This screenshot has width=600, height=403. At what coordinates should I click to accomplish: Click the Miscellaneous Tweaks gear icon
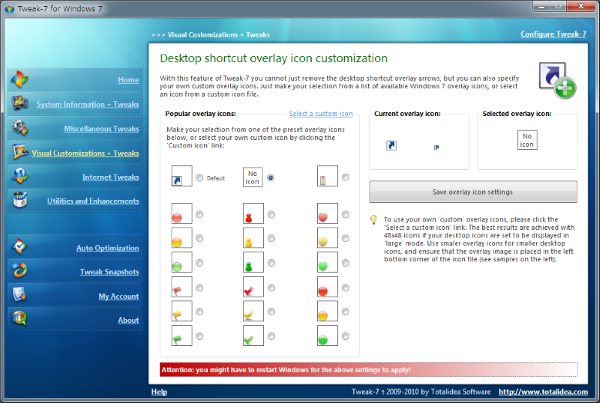click(20, 128)
